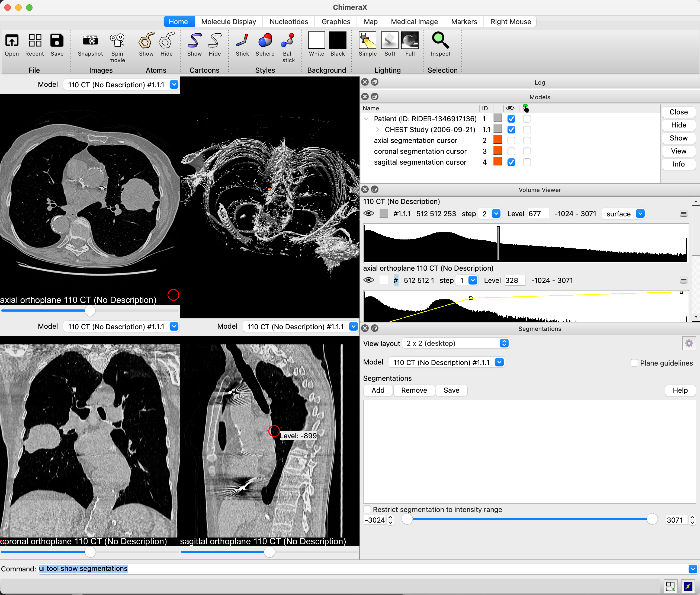The width and height of the screenshot is (700, 595).
Task: Select the Ball stick style icon
Action: (288, 41)
